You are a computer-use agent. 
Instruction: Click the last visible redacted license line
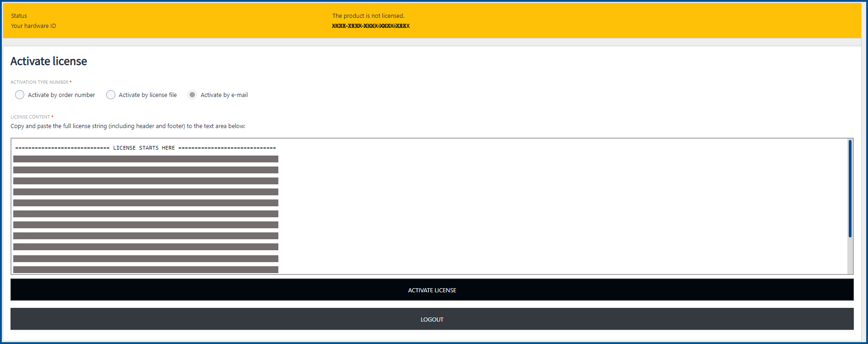pyautogui.click(x=146, y=269)
